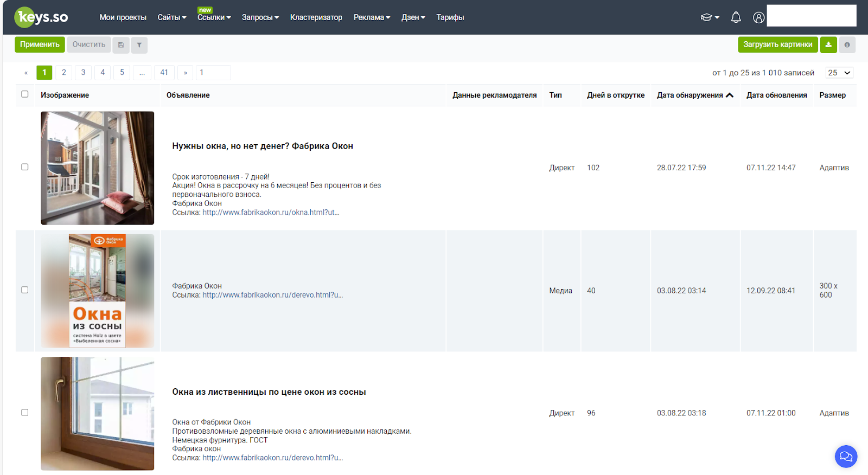This screenshot has height=475, width=868.
Task: Click the info icon button
Action: tap(847, 44)
